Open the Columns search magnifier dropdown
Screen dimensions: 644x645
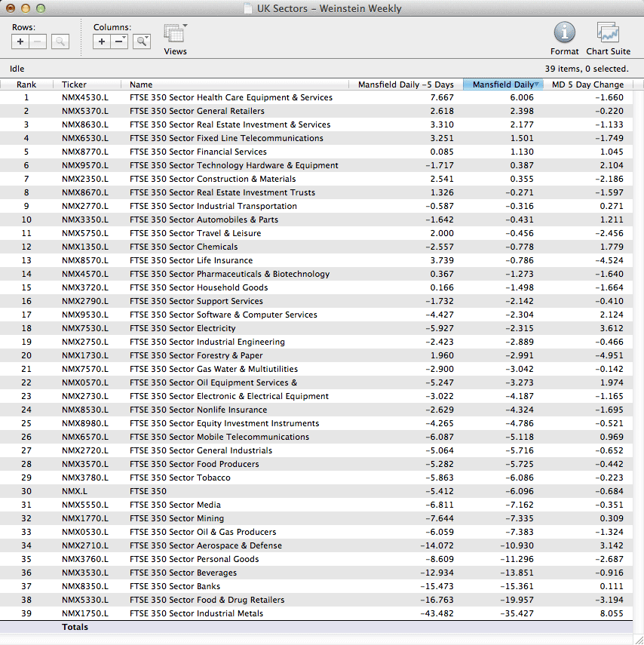tap(142, 42)
